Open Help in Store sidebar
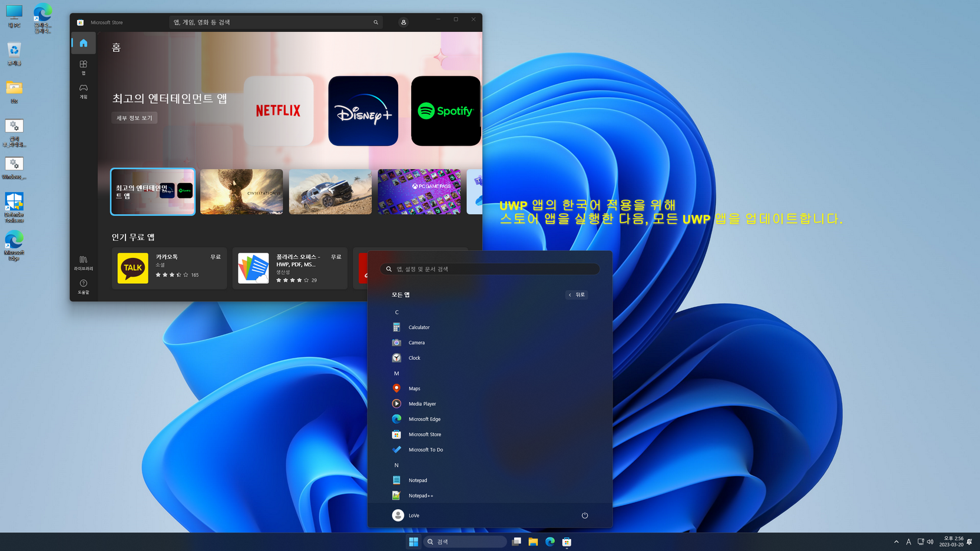The image size is (980, 551). point(84,287)
